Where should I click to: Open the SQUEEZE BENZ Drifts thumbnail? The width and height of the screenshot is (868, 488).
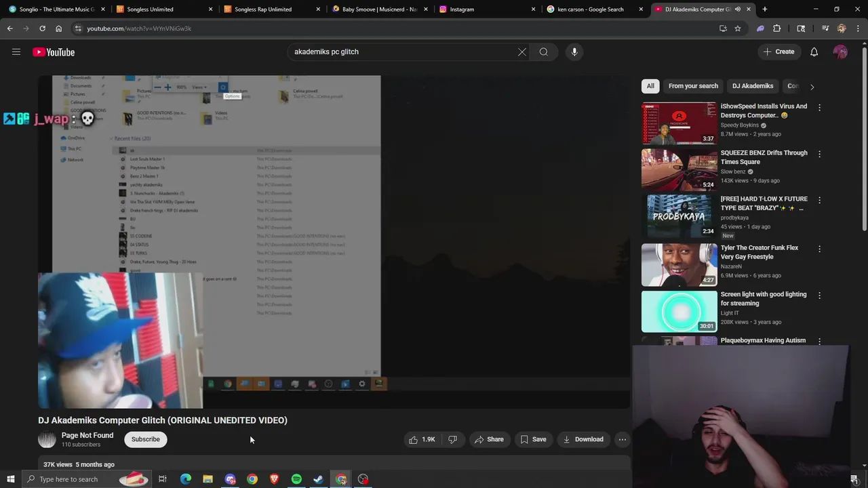click(x=679, y=169)
